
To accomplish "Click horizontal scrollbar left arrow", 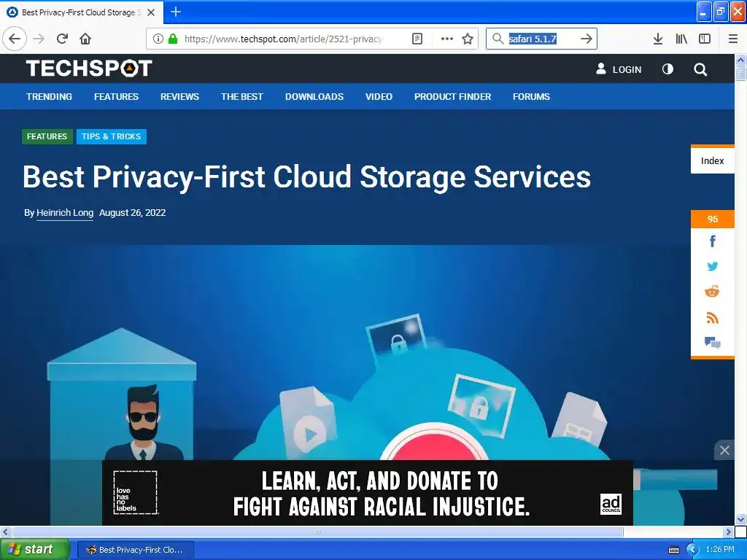I will 5,532.
